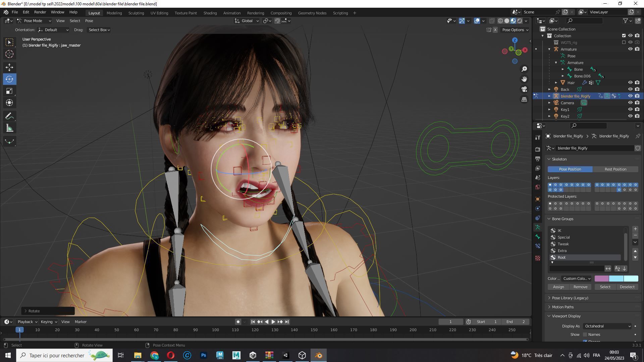Hide the Hair object in outliner
Viewport: 644px width, 362px height.
coord(630,82)
